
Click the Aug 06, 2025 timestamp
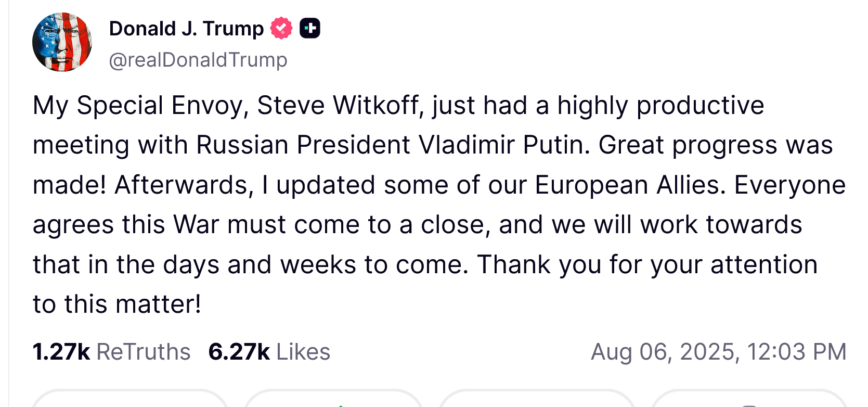(718, 352)
